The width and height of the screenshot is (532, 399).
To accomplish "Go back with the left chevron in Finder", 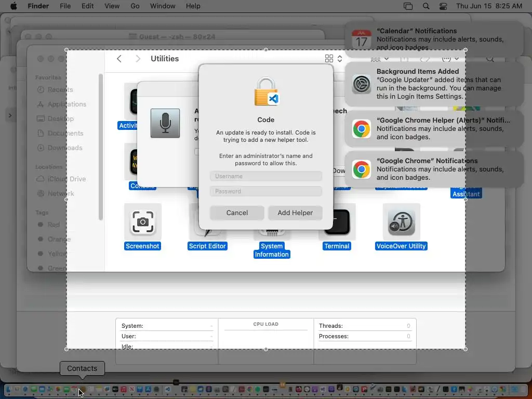I will [x=119, y=59].
